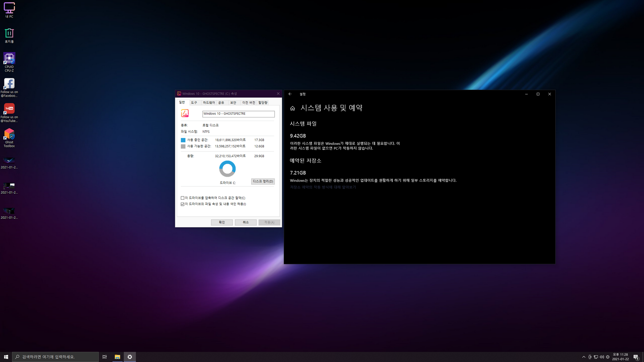Click the network tray icon
The height and width of the screenshot is (362, 644).
click(596, 357)
